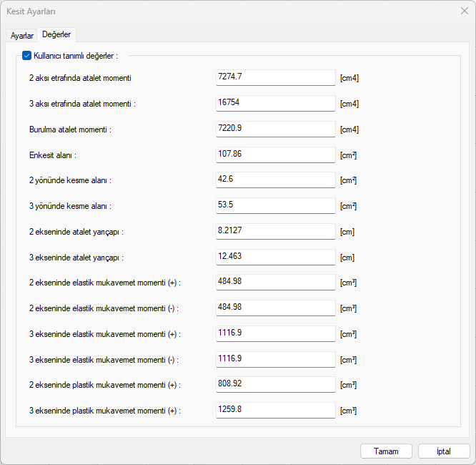
Task: Focus the 3 aksı atalet momenti input
Action: [275, 102]
